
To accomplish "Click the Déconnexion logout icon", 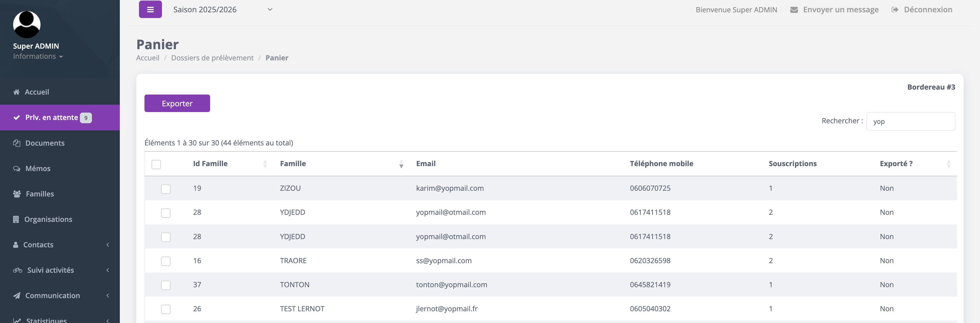I will (895, 10).
